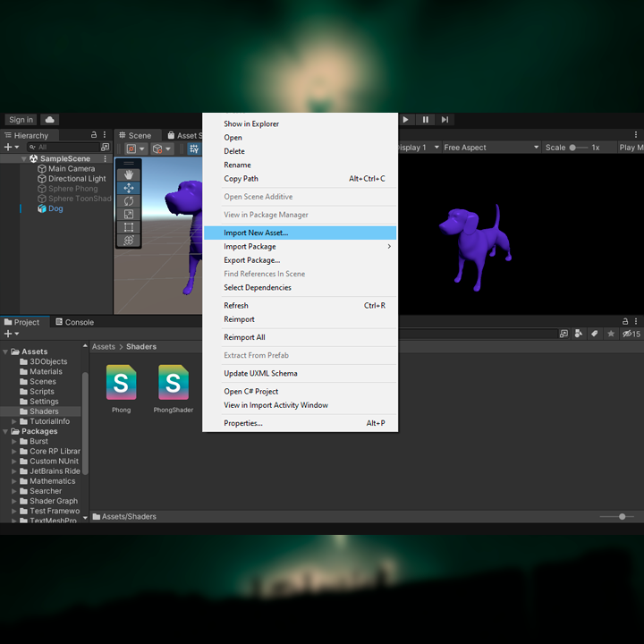Click the Sign in button
This screenshot has width=644, height=644.
point(21,120)
